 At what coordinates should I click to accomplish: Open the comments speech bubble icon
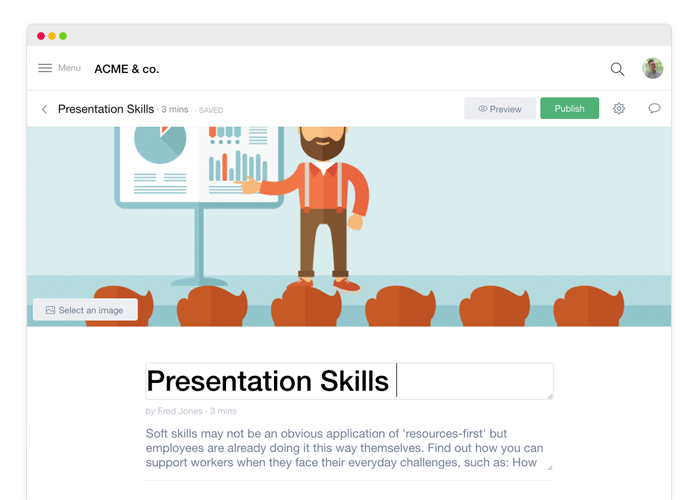coord(654,108)
